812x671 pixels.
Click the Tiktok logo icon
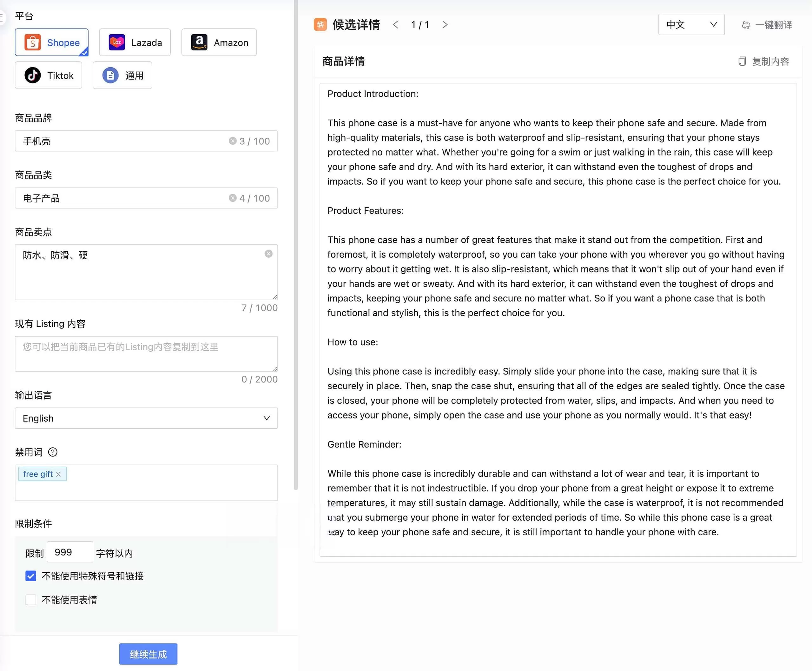click(32, 76)
